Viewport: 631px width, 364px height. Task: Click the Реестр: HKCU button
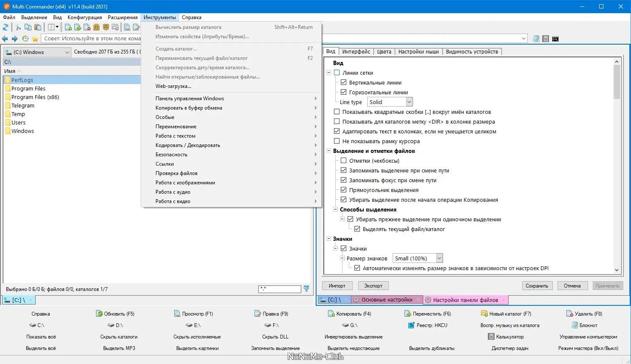click(x=427, y=325)
